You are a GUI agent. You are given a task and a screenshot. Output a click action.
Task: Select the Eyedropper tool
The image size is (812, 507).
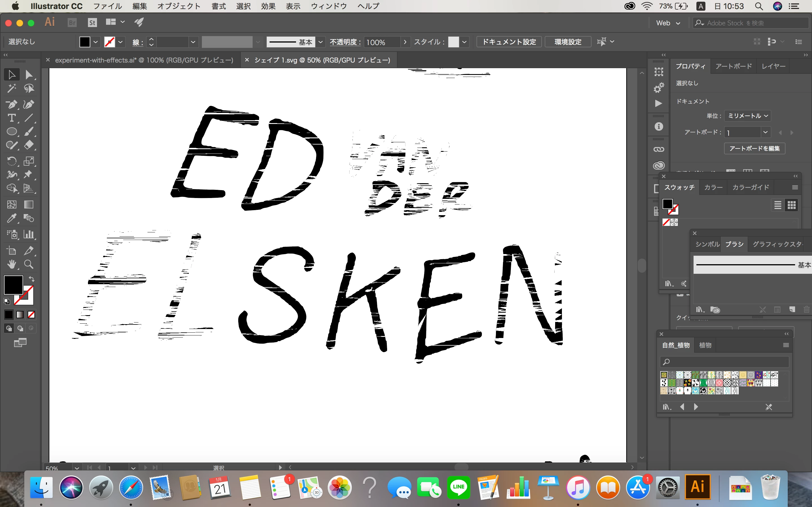(11, 219)
